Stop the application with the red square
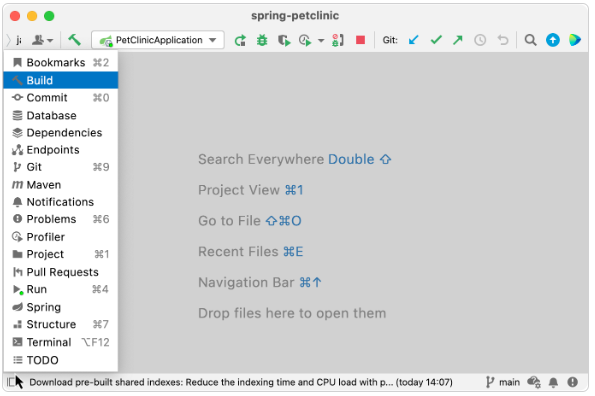This screenshot has width=595, height=396. (x=360, y=40)
